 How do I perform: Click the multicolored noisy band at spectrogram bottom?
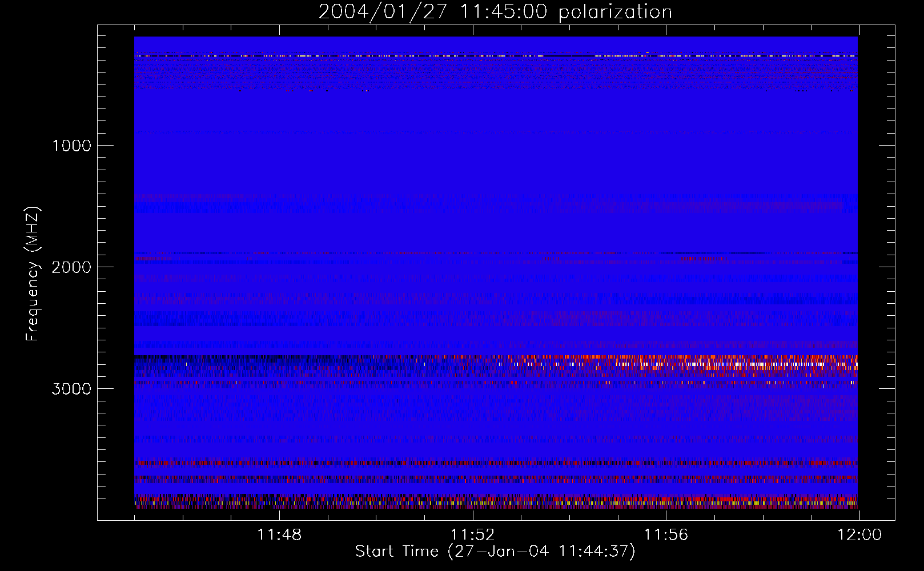496,502
